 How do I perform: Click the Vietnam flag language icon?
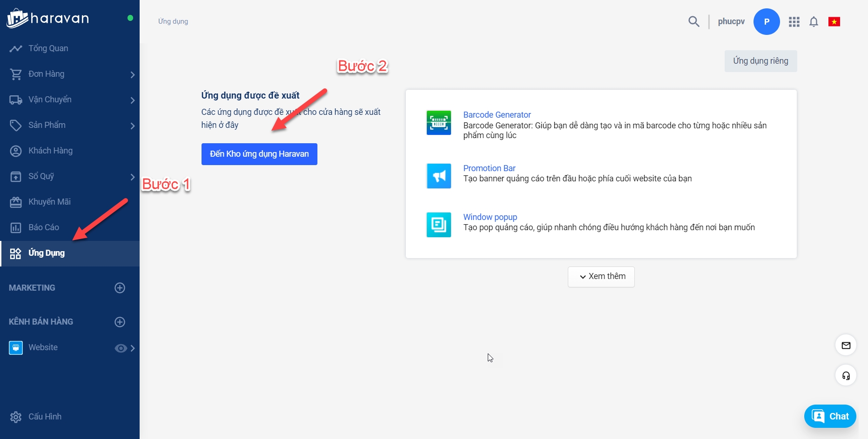click(834, 22)
